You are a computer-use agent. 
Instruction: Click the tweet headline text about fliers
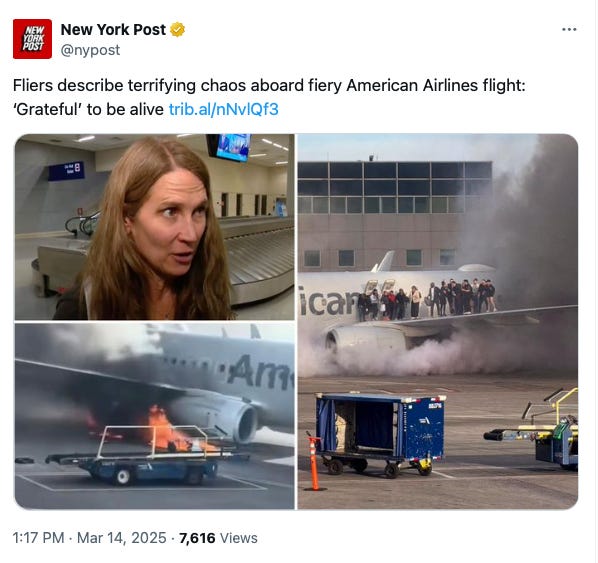[x=269, y=85]
